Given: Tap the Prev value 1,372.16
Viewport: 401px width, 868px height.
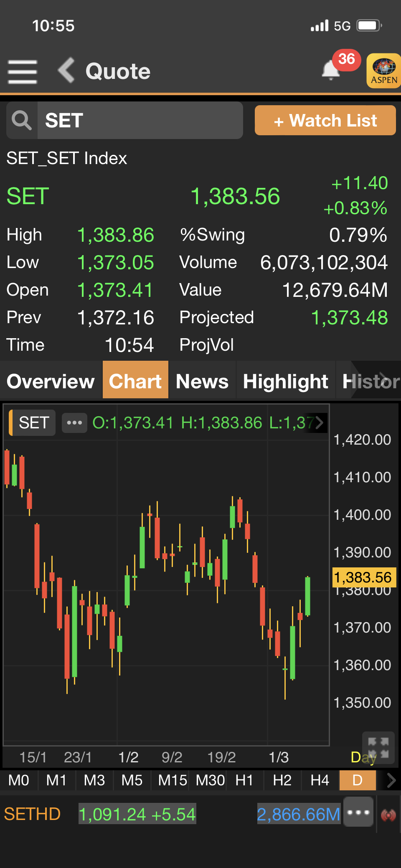Looking at the screenshot, I should click(x=116, y=318).
